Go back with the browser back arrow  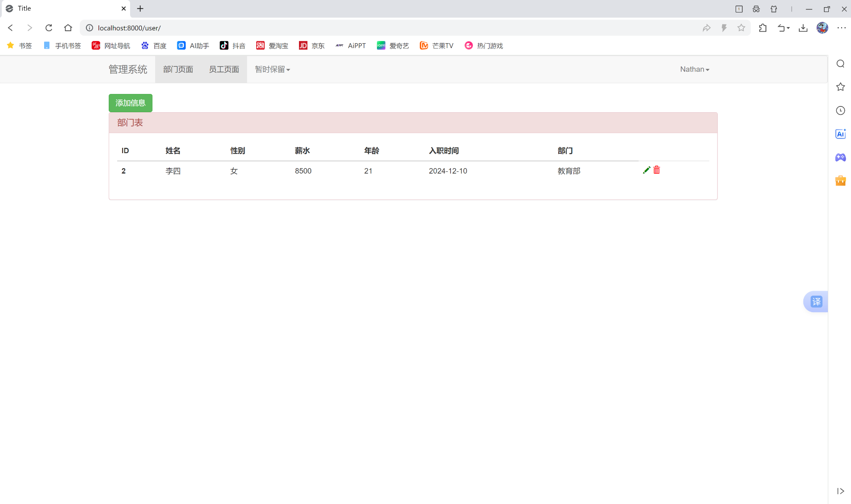[x=11, y=28]
